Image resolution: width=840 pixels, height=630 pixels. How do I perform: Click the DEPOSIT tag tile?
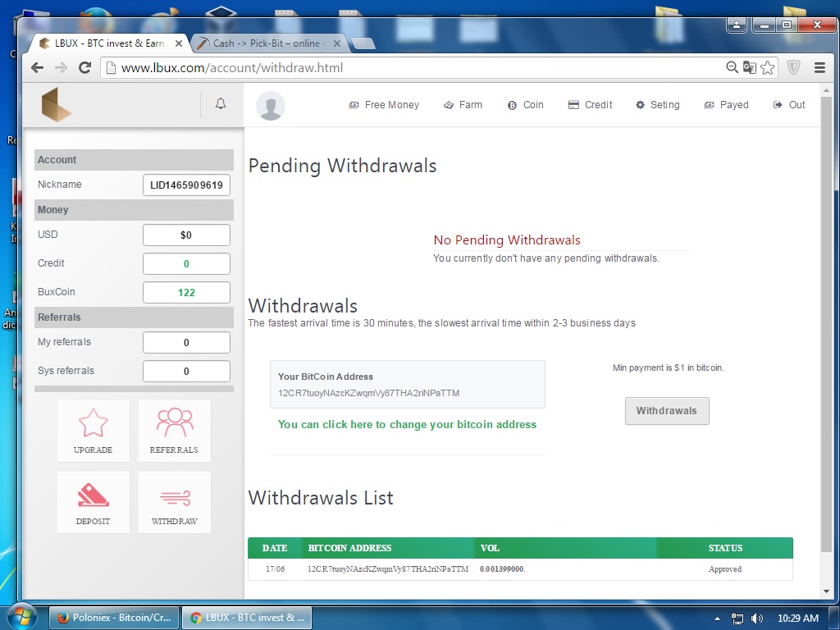[94, 503]
